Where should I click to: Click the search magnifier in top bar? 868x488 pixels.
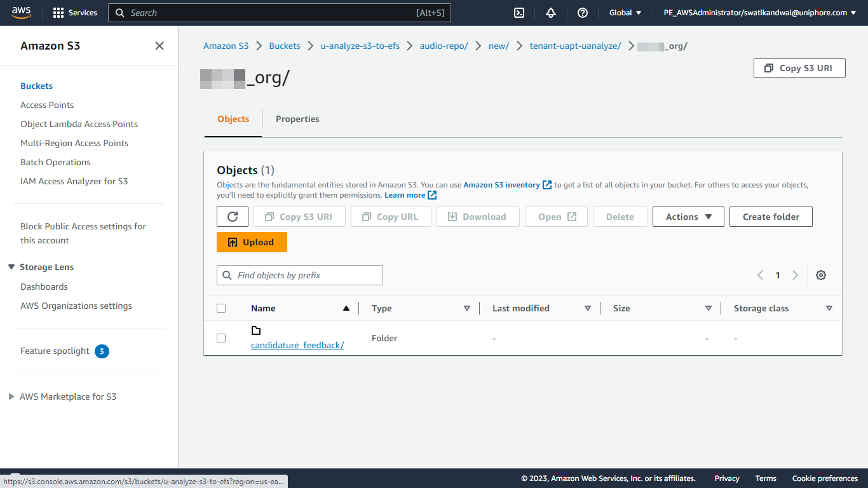(x=120, y=13)
